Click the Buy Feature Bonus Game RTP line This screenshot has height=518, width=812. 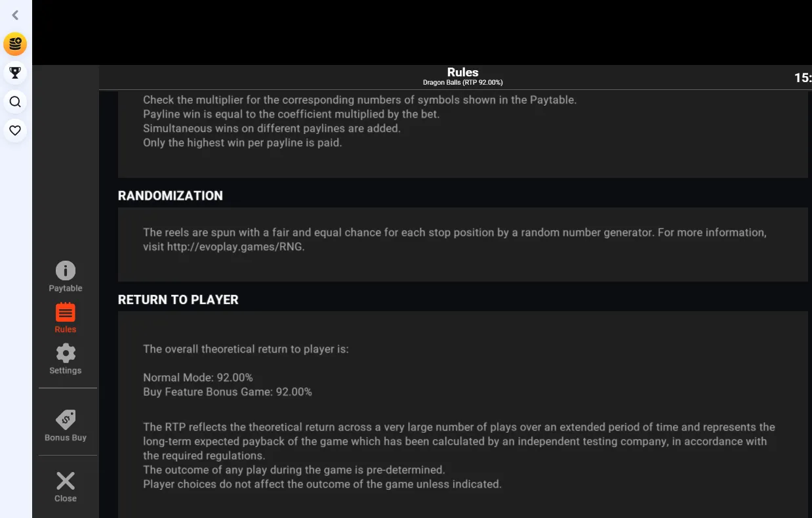pyautogui.click(x=228, y=392)
